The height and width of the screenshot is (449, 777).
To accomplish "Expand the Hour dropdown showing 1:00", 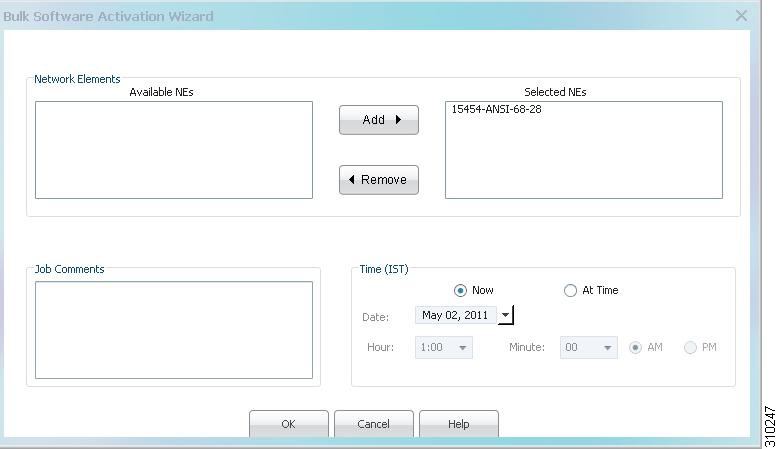I will [444, 347].
